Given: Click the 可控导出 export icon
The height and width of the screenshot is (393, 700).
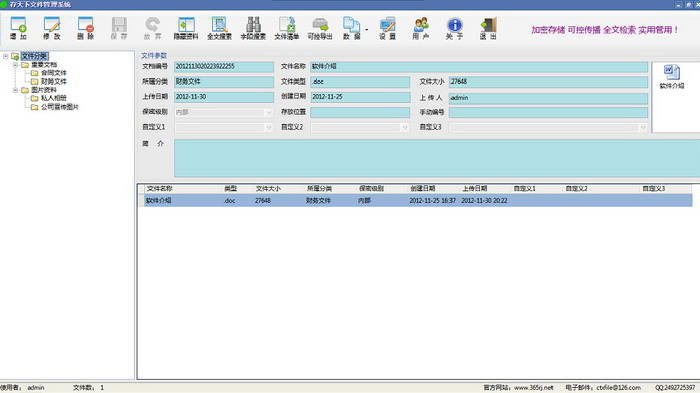Looking at the screenshot, I should pyautogui.click(x=320, y=28).
